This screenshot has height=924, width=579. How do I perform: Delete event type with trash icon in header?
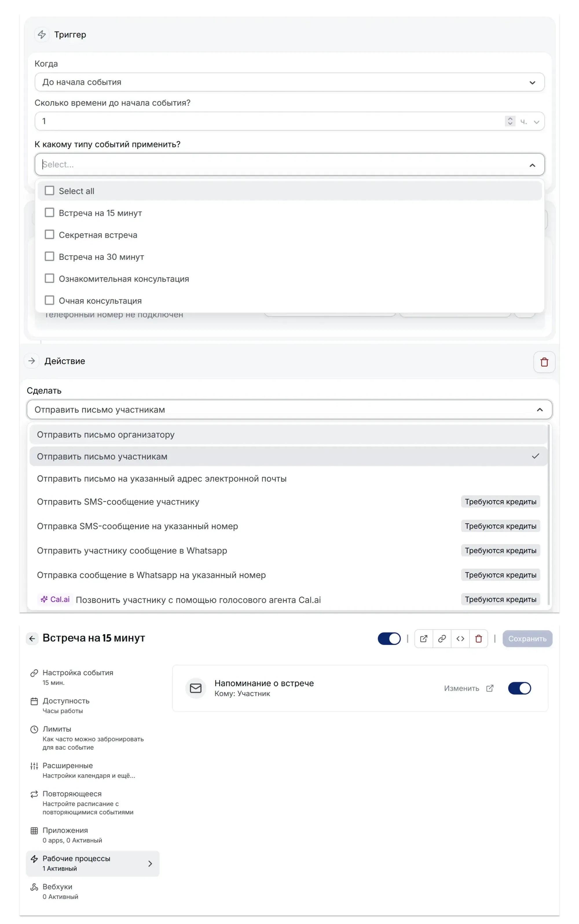(x=478, y=638)
